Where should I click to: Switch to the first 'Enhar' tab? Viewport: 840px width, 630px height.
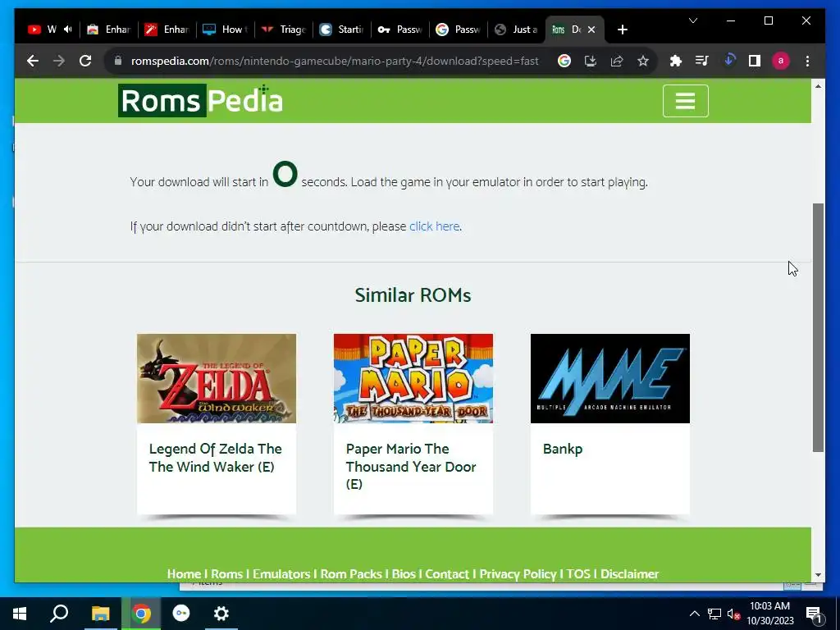tap(109, 30)
